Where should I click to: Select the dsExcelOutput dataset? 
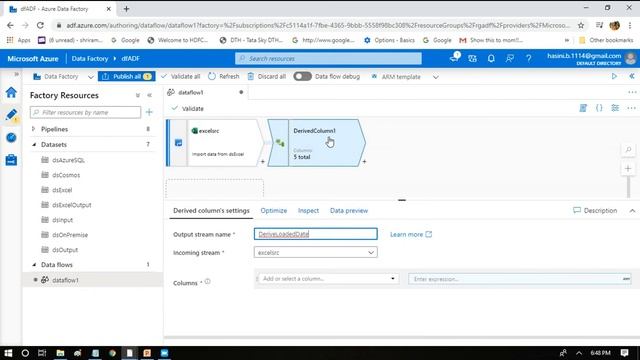coord(71,205)
